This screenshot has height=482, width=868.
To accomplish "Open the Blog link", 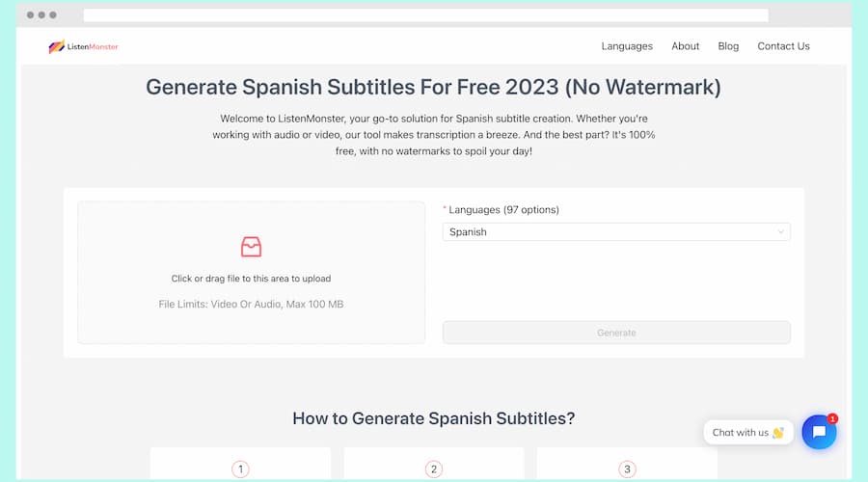I will click(728, 46).
